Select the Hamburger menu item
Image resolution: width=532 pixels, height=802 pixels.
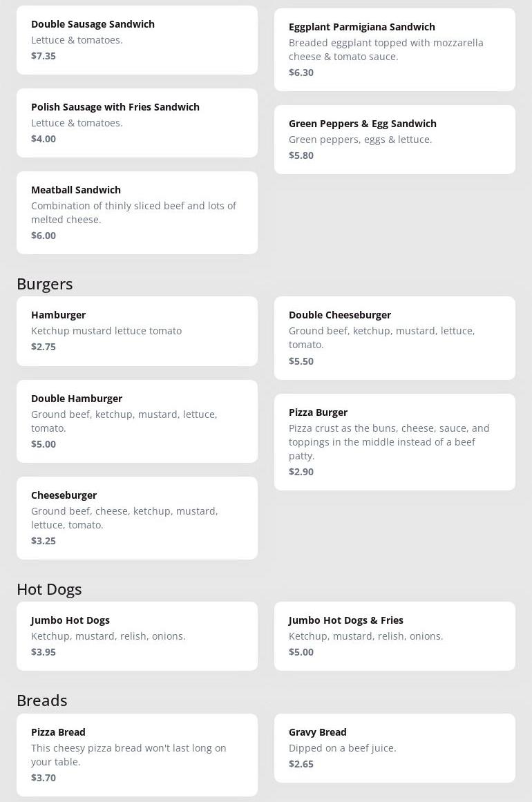[137, 331]
